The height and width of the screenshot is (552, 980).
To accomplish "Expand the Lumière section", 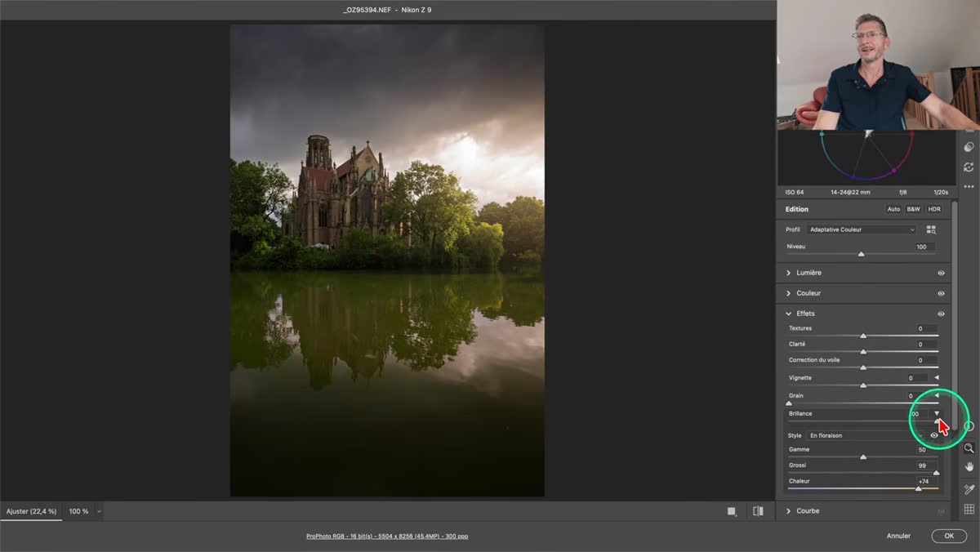I will coord(788,273).
